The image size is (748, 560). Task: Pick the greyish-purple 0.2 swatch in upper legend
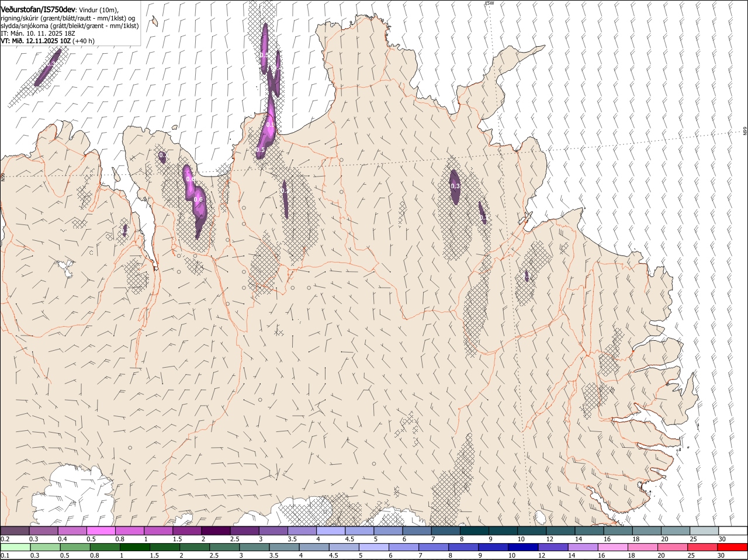(15, 530)
